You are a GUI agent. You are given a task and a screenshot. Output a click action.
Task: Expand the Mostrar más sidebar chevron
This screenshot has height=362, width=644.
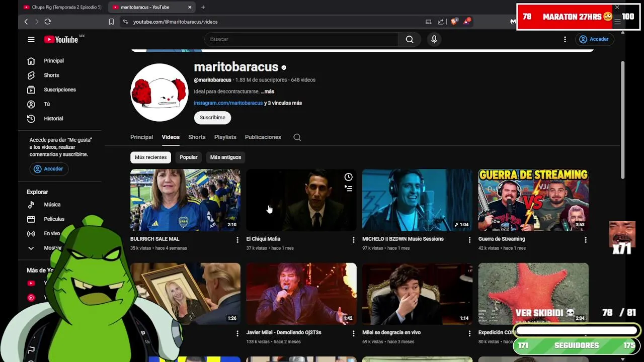click(x=31, y=248)
